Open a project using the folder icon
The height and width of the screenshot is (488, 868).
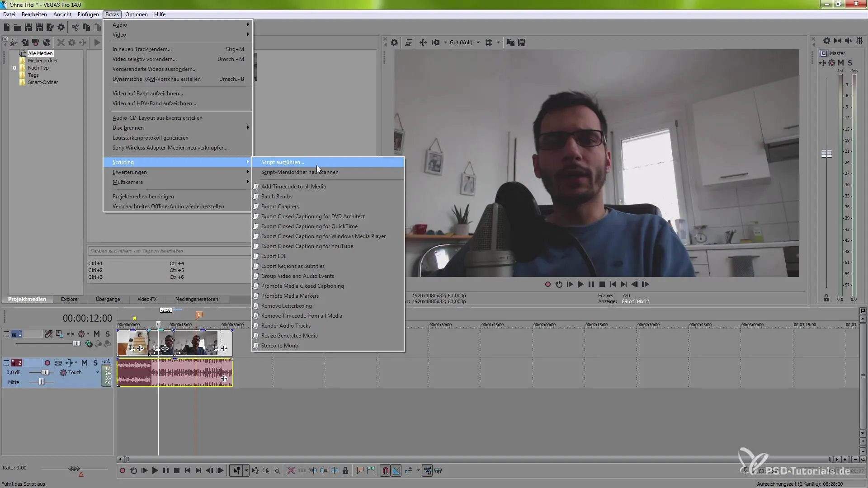(18, 28)
